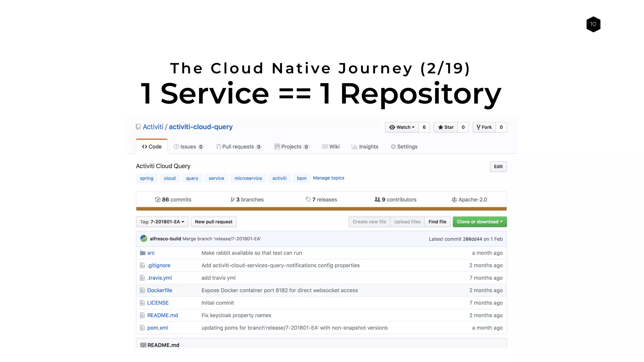Screen dimensions: 644x362
Task: Click the branches fork icon
Action: point(232,200)
